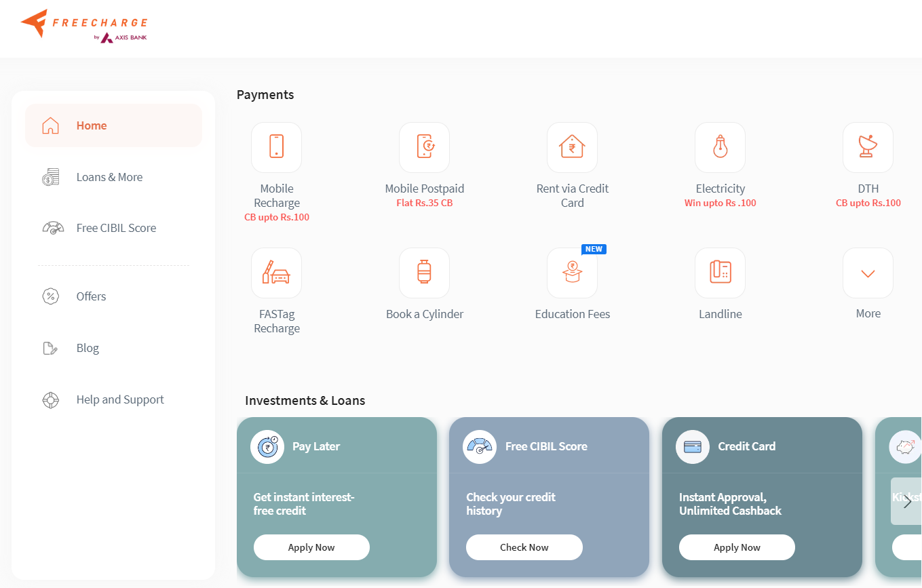Screen dimensions: 922x588
Task: Go to Home in sidebar
Action: point(113,125)
